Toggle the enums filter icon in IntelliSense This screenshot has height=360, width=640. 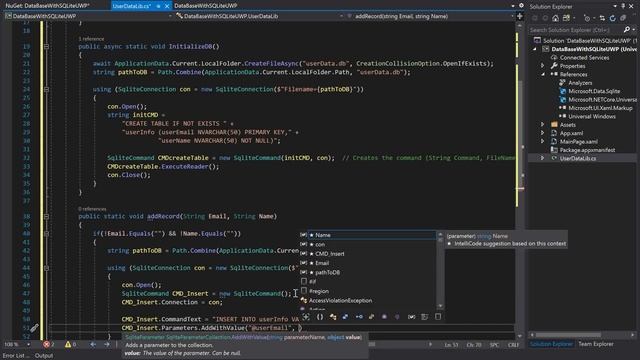(x=371, y=317)
